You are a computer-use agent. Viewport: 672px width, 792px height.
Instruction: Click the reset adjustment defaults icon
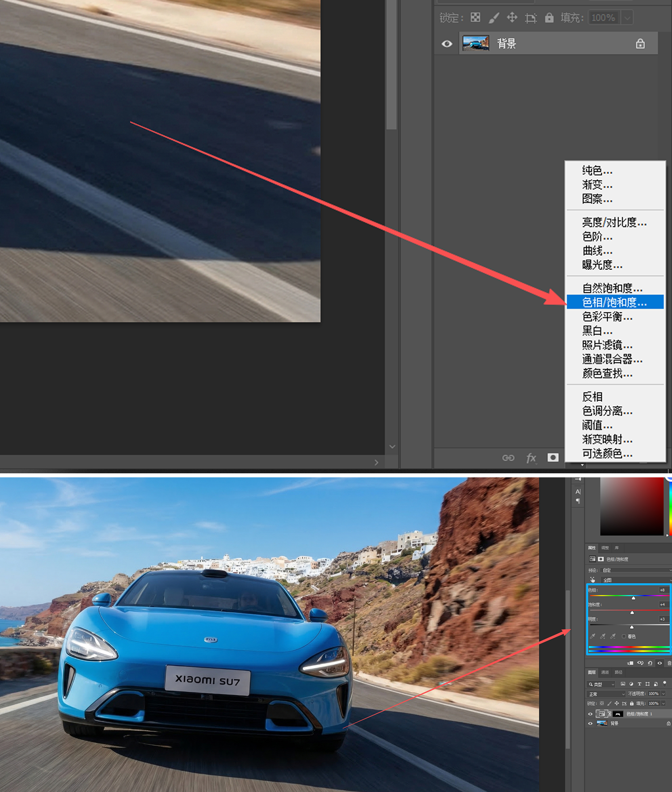point(650,663)
